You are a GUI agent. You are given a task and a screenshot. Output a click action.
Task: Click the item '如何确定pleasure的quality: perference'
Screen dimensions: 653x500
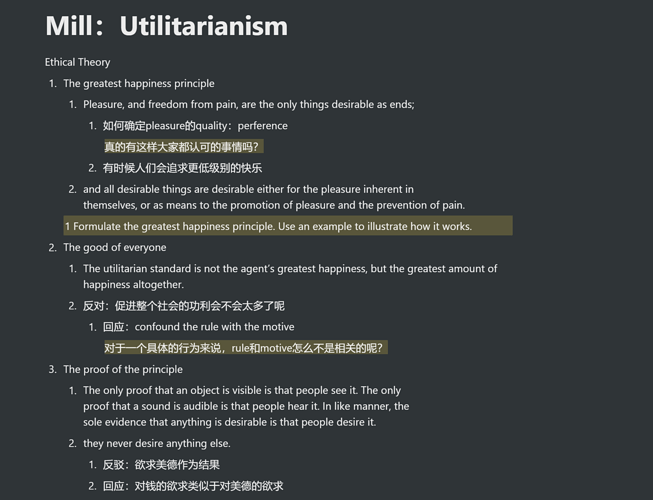point(195,125)
